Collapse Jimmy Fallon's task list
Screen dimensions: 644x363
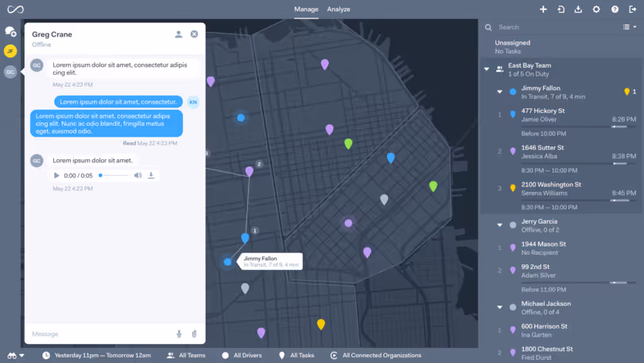500,92
